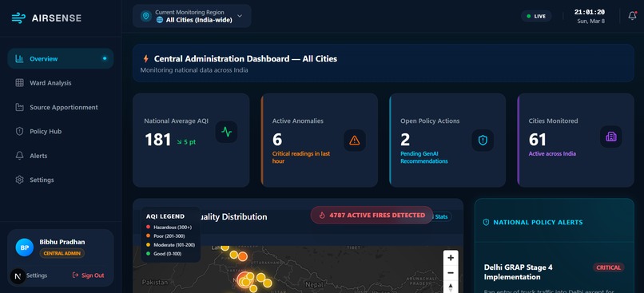Image resolution: width=644 pixels, height=293 pixels.
Task: Click the globe icon beside All Cities
Action: point(159,20)
